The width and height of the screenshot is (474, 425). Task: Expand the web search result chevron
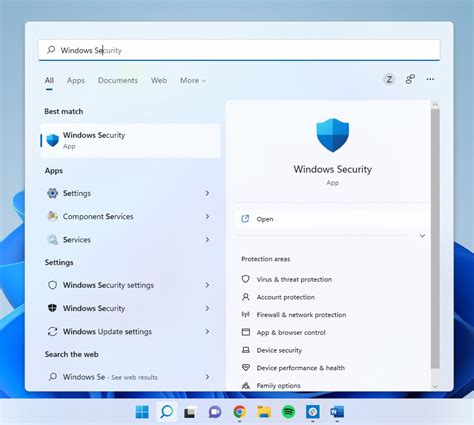tap(207, 377)
